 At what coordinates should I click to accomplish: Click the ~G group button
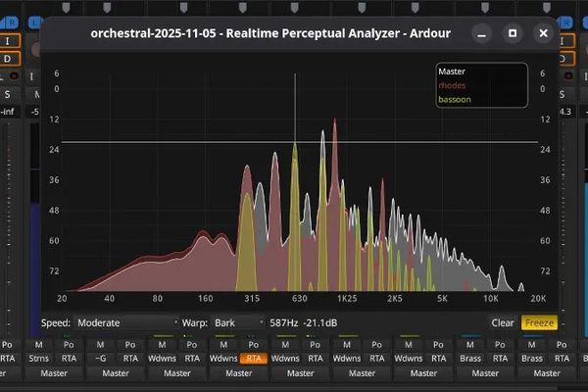click(100, 359)
